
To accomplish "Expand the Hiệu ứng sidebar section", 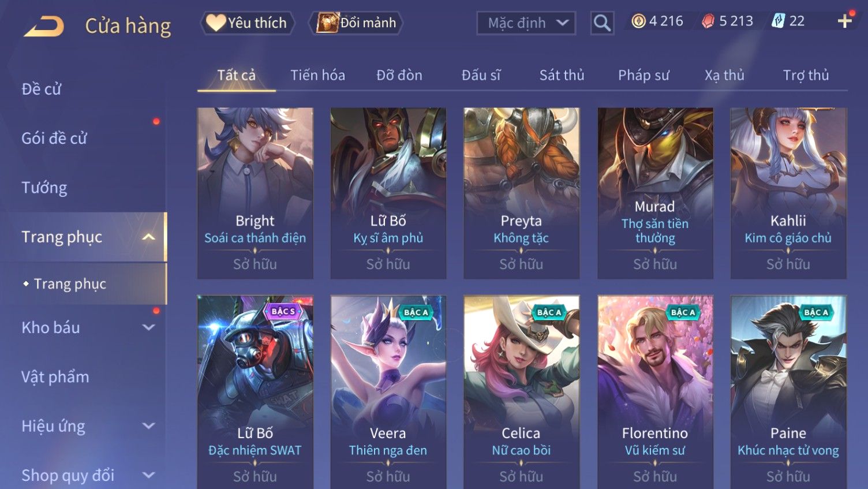I will point(148,426).
